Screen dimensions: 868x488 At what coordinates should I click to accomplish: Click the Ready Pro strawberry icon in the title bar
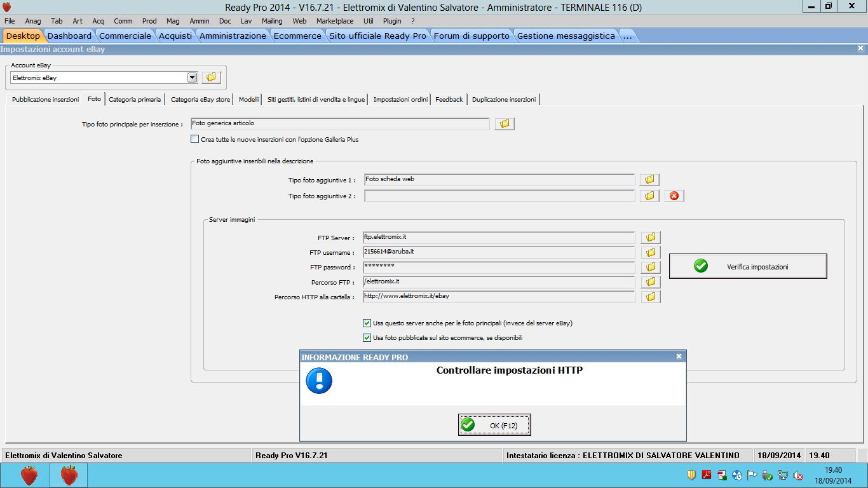(7, 6)
